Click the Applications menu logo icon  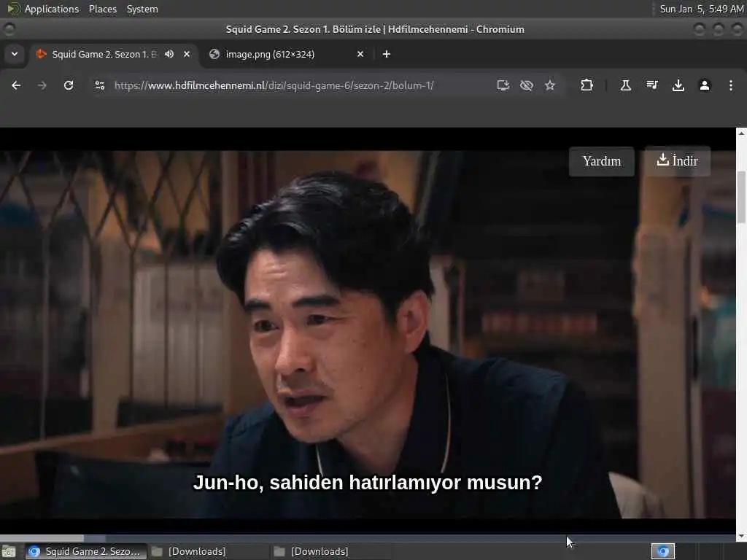13,9
